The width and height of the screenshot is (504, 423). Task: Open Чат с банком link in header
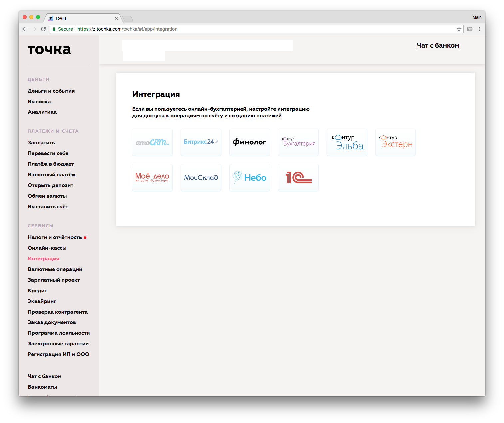pos(438,46)
